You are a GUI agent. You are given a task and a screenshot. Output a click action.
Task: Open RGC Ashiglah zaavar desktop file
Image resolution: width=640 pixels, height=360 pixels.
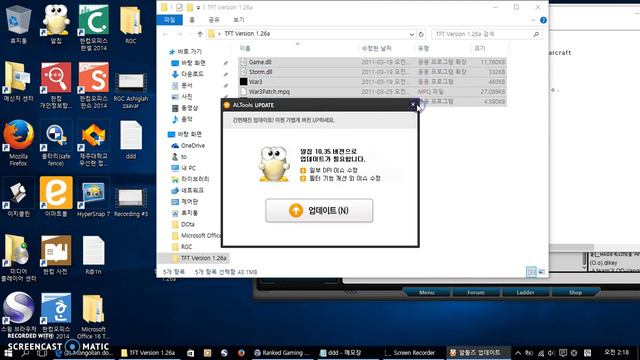(x=131, y=91)
